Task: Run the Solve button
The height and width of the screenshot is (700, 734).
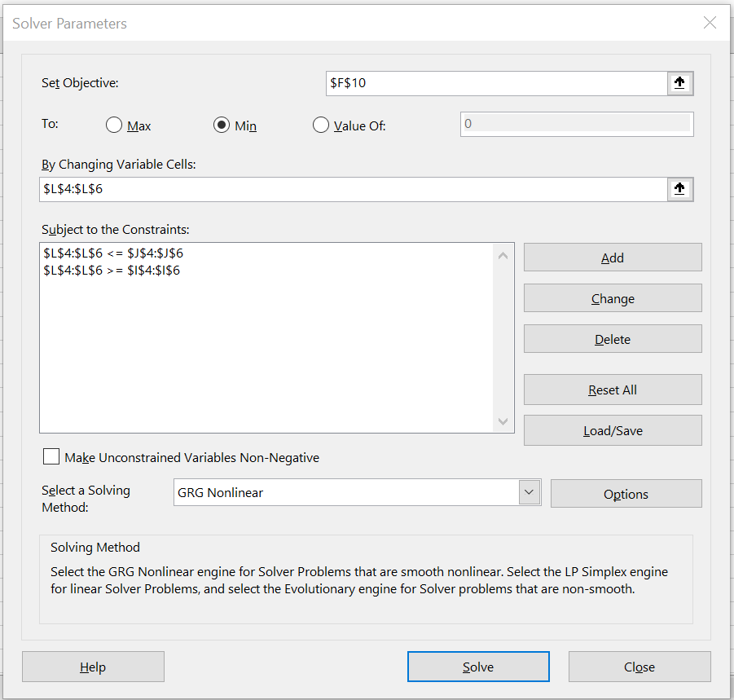Action: 478,667
